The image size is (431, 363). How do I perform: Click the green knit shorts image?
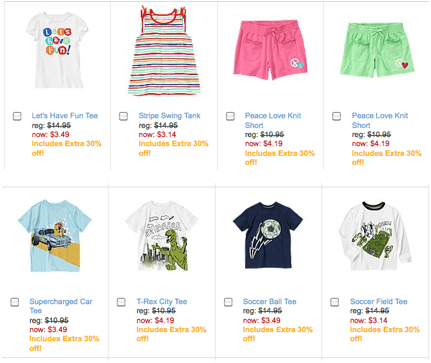coord(377,50)
